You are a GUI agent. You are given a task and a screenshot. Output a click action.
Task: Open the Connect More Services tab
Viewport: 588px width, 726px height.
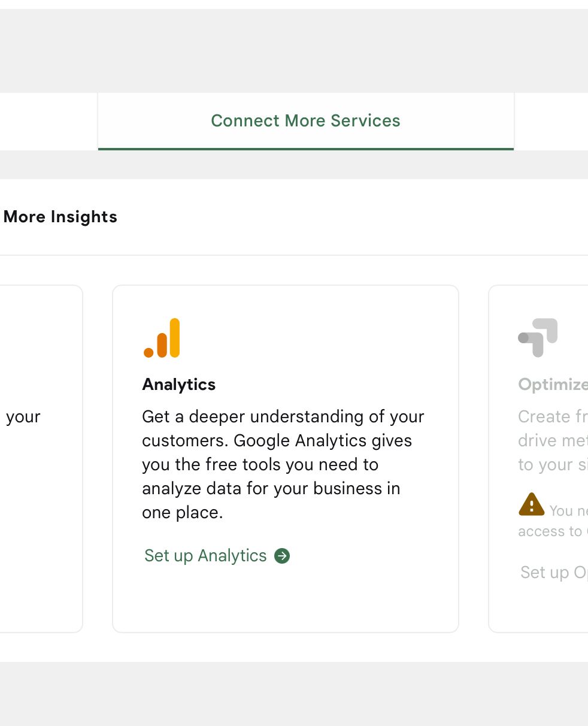pyautogui.click(x=305, y=121)
